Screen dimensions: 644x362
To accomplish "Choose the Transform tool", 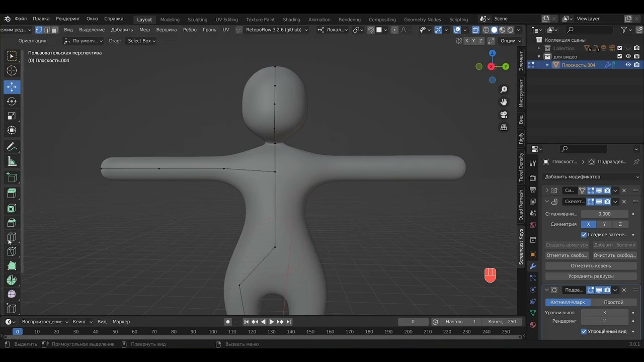I will click(x=12, y=131).
